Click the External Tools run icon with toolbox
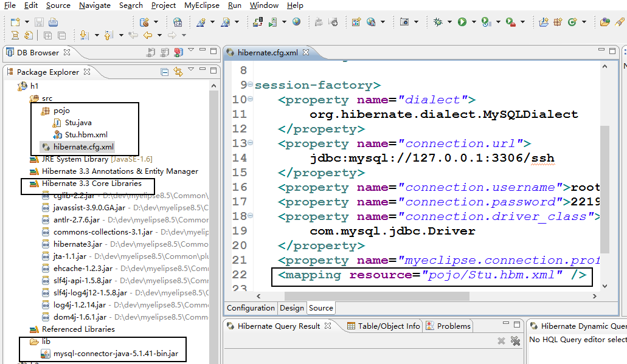Image resolution: width=627 pixels, height=364 pixels. click(x=511, y=22)
